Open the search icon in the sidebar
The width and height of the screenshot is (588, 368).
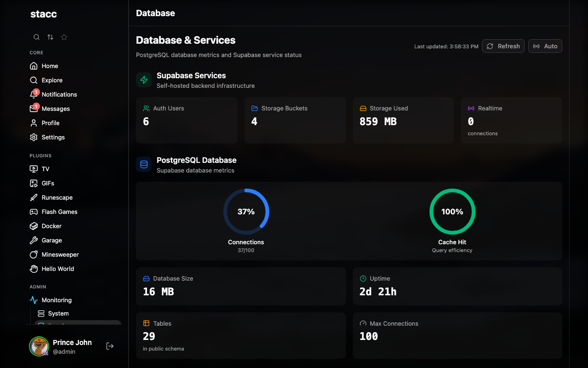(x=36, y=37)
